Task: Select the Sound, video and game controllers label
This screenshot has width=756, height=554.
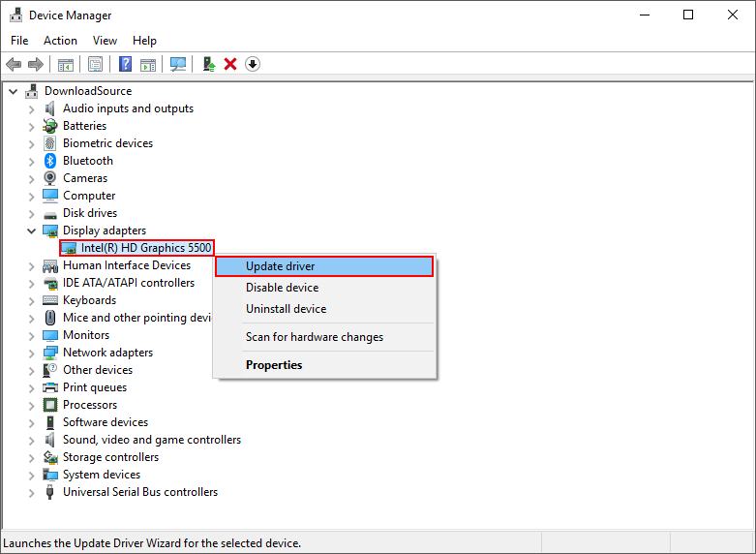Action: 152,440
